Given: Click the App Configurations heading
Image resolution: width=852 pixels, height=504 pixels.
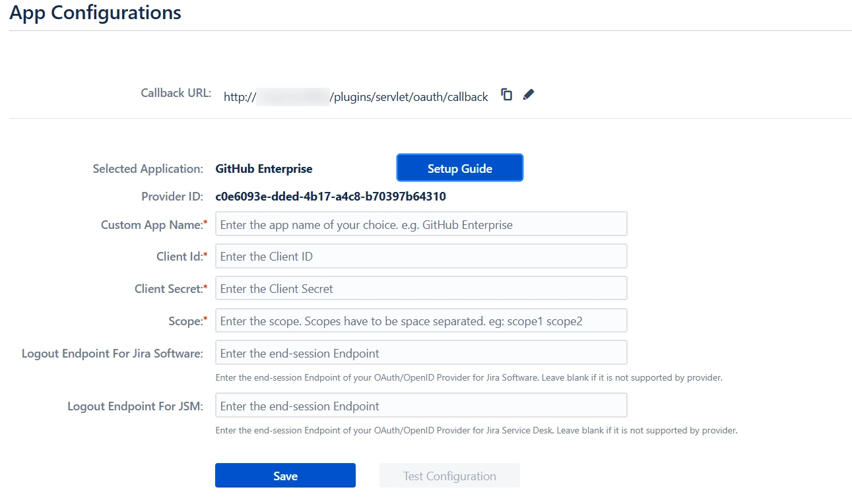Looking at the screenshot, I should click(95, 12).
